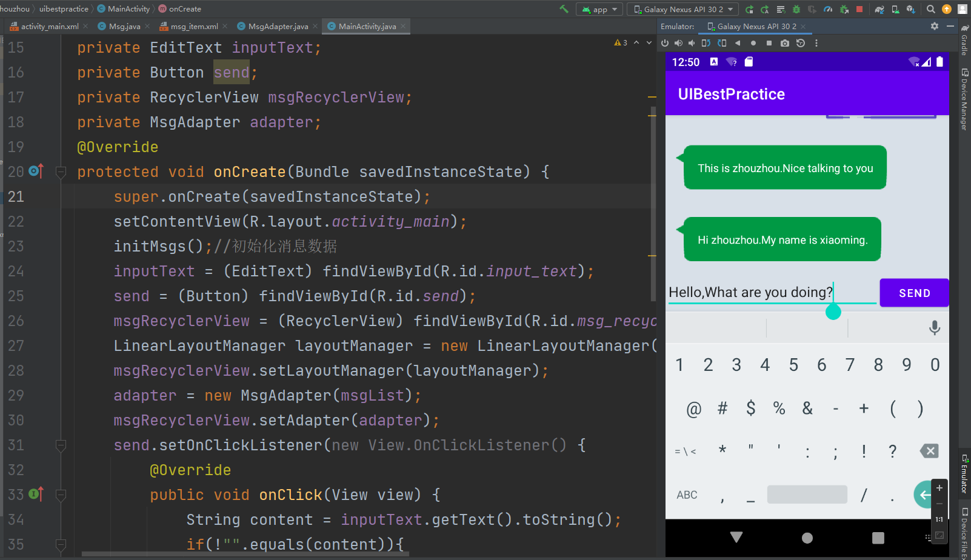Start debugging with the green bug icon

(796, 9)
